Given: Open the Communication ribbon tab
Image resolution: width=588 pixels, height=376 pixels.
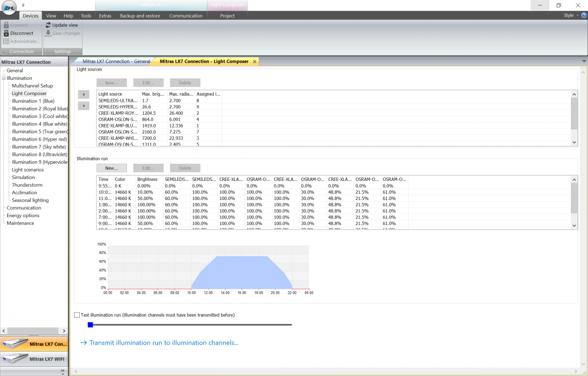Looking at the screenshot, I should 186,16.
